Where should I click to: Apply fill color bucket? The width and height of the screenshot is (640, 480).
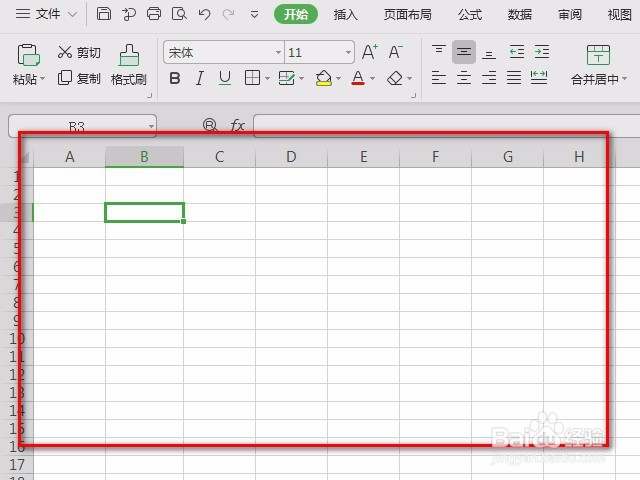coord(324,78)
